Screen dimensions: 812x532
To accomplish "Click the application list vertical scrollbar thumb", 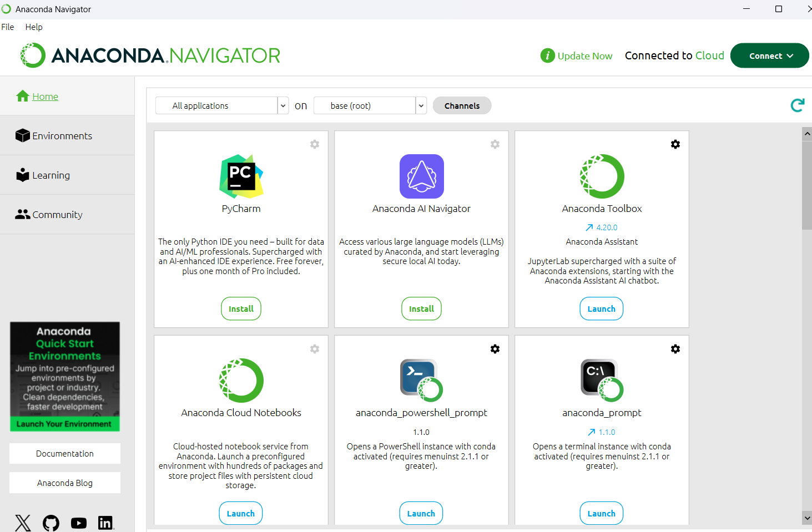I will coord(807,184).
